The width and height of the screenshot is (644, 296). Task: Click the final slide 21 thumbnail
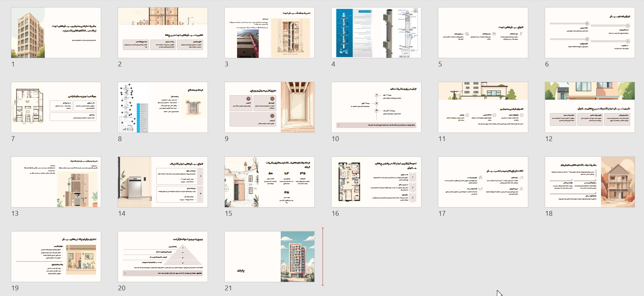pyautogui.click(x=270, y=256)
